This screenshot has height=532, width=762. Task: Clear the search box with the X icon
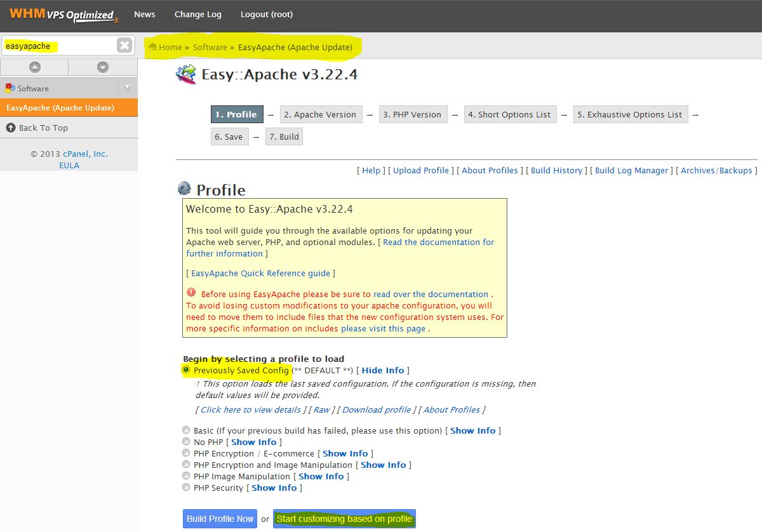point(124,45)
